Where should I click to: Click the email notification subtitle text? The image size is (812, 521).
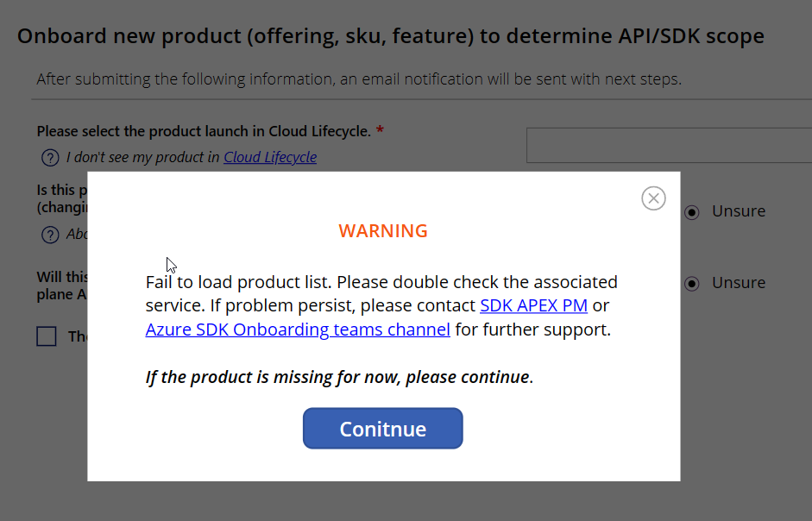click(x=357, y=78)
